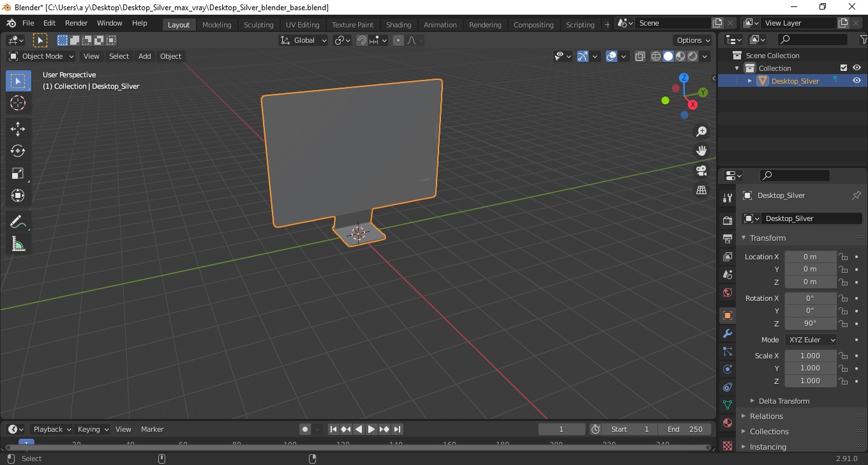
Task: Click the zoom view magnifier icon
Action: pos(701,132)
